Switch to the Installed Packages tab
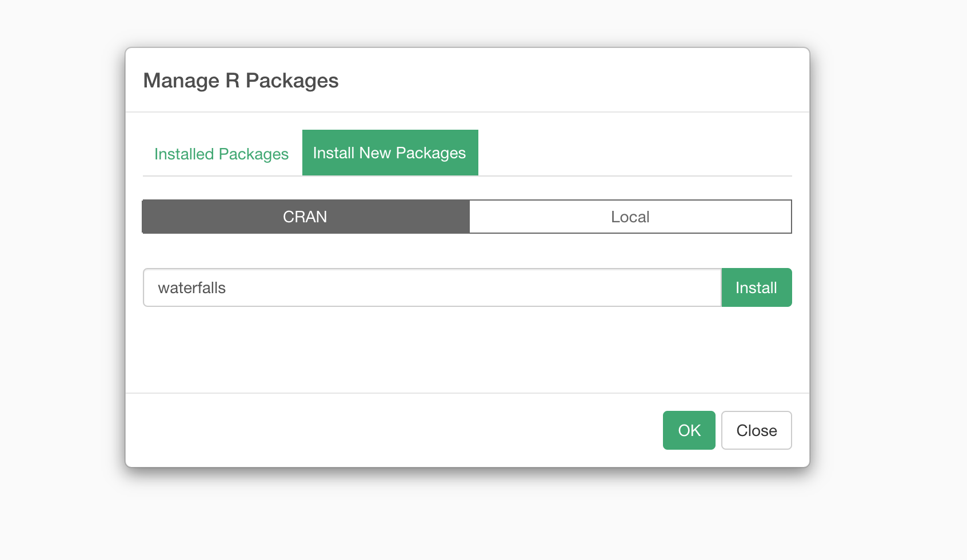The height and width of the screenshot is (560, 967). click(x=221, y=154)
